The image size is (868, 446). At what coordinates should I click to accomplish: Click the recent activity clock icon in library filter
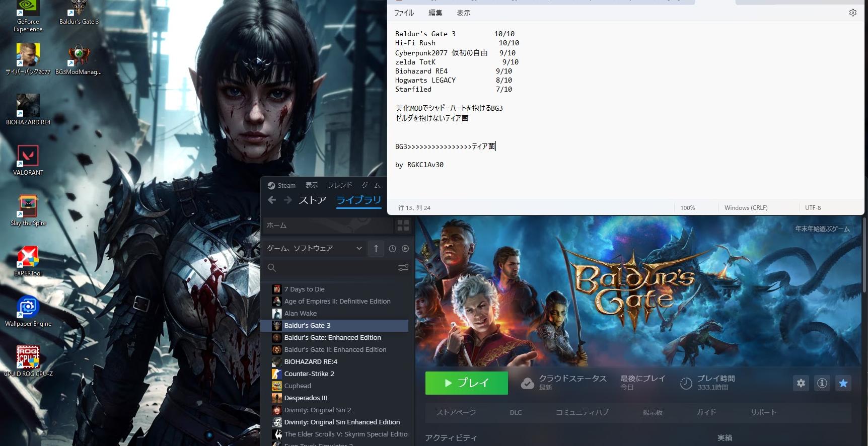pos(392,248)
